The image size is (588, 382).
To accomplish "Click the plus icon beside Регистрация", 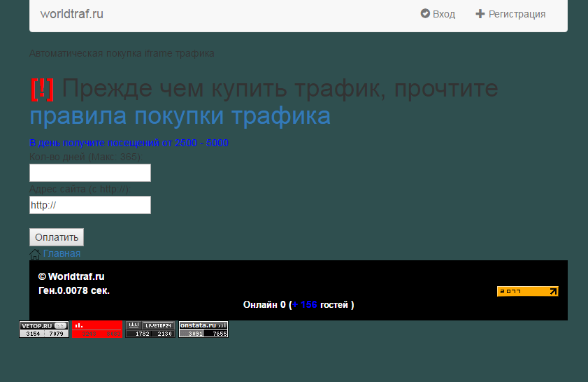I will pyautogui.click(x=480, y=14).
